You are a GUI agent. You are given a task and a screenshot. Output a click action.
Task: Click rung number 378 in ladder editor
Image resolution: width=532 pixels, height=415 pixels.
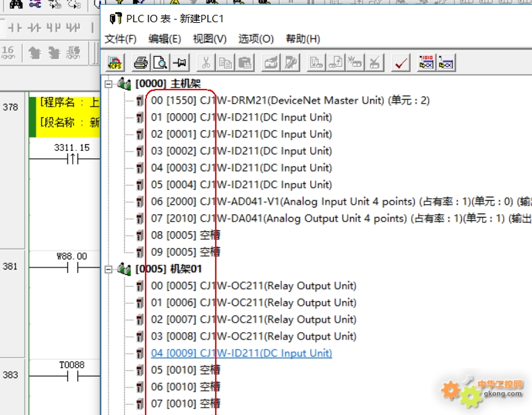[x=10, y=108]
